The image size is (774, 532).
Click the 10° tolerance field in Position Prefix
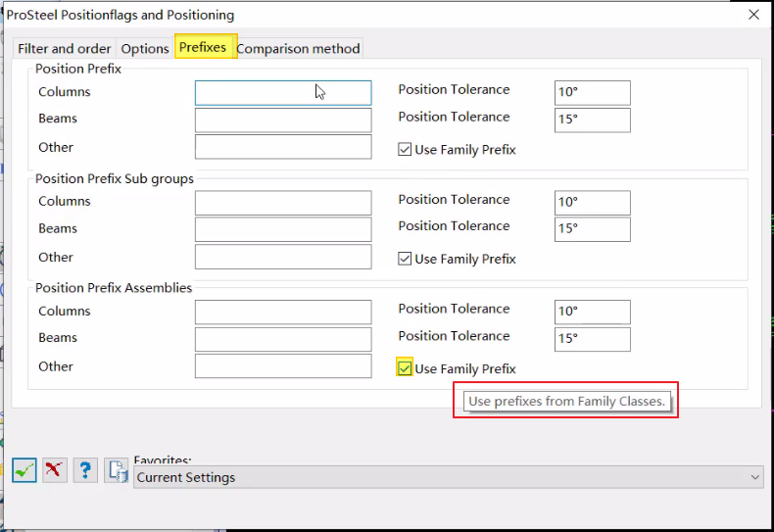point(592,93)
